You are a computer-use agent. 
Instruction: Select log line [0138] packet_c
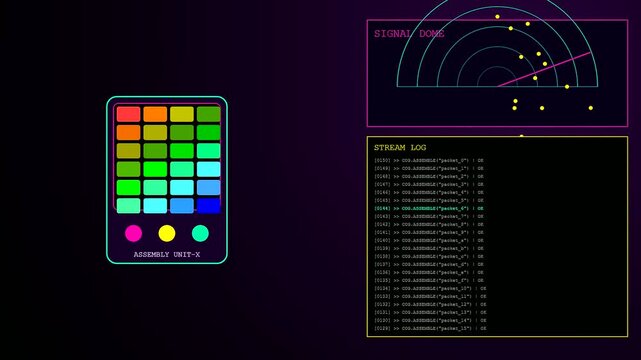pos(429,257)
